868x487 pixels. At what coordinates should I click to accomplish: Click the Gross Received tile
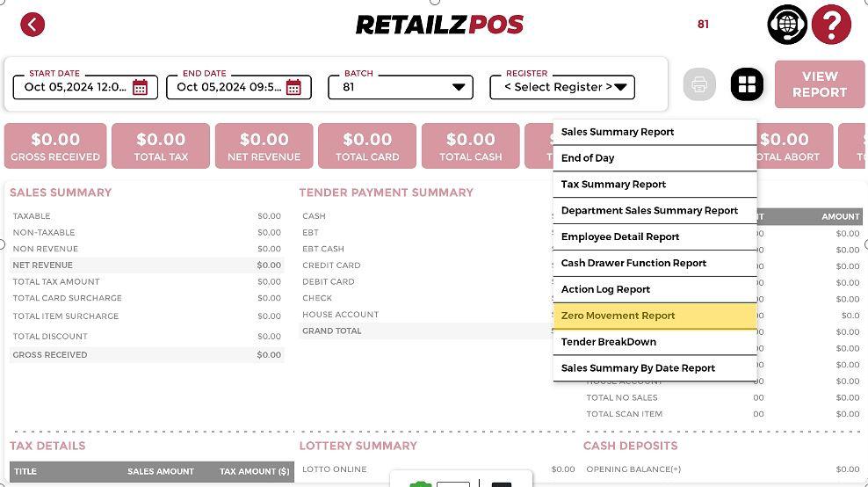click(55, 146)
